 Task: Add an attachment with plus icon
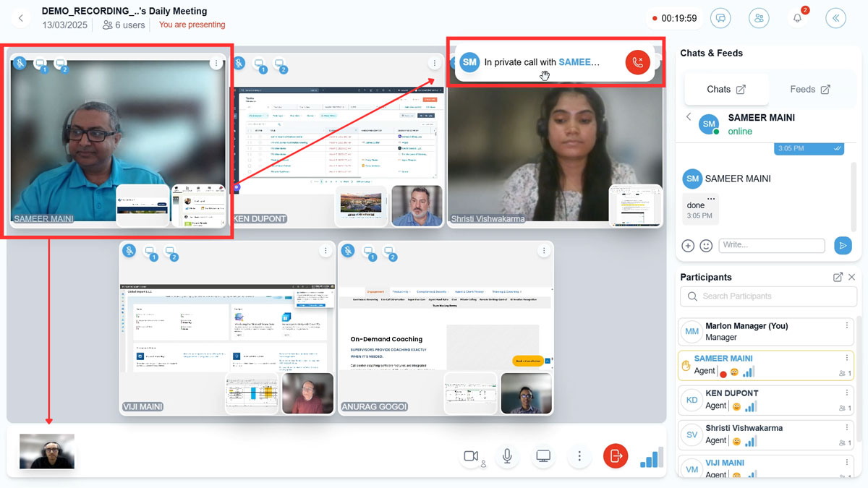[x=688, y=246]
